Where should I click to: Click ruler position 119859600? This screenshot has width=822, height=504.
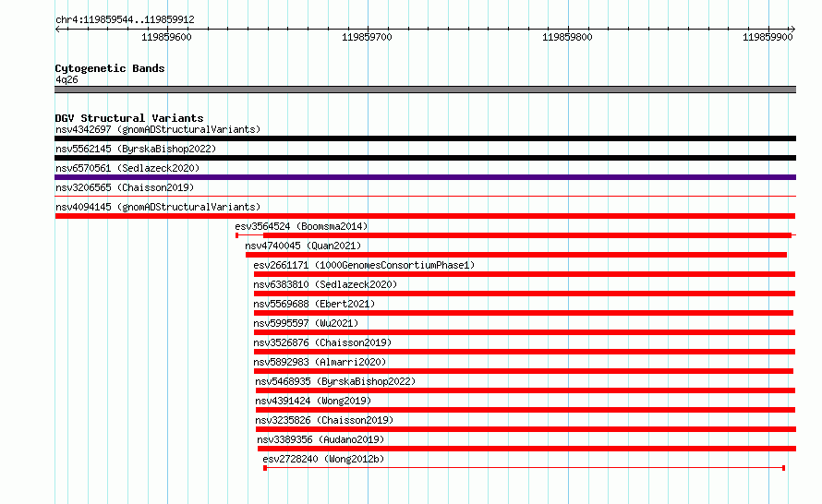click(166, 37)
